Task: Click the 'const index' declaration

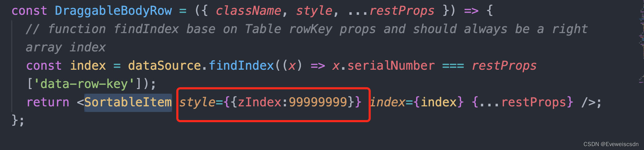Action: (x=66, y=66)
